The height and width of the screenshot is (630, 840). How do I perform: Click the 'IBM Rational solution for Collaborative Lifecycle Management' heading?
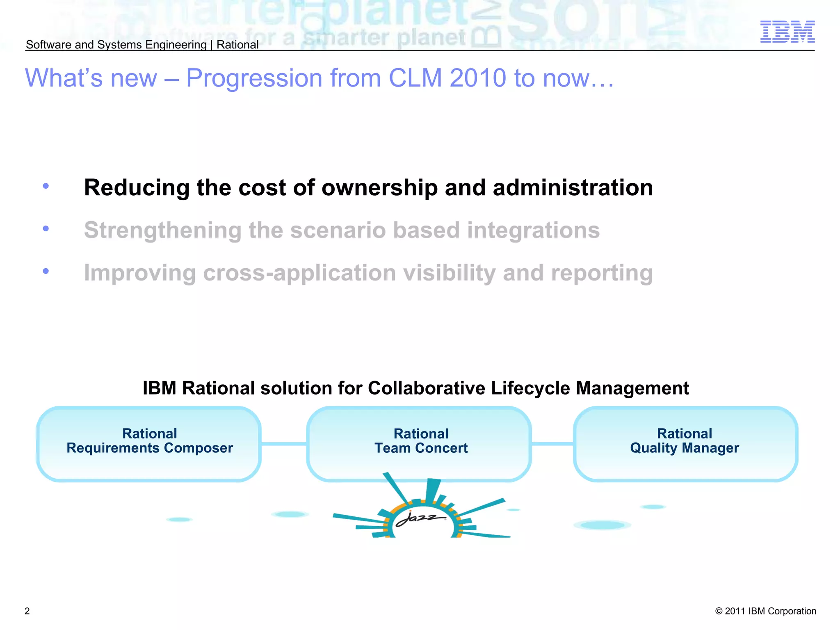point(416,388)
